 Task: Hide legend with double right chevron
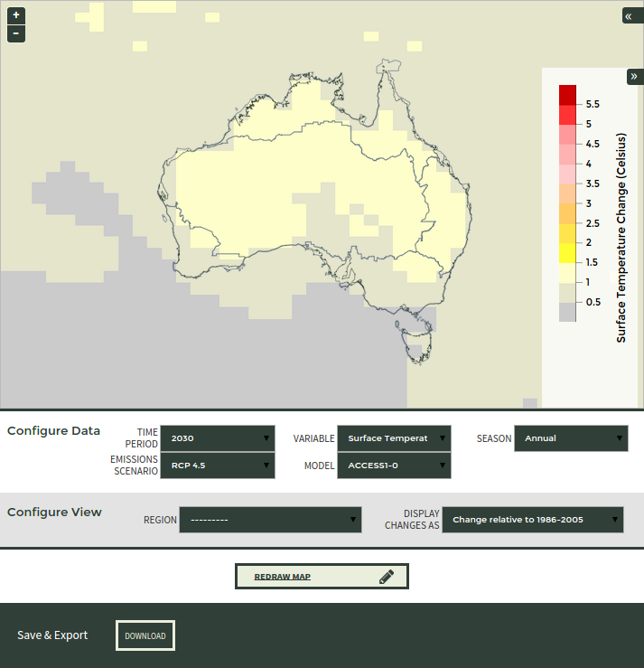[634, 77]
